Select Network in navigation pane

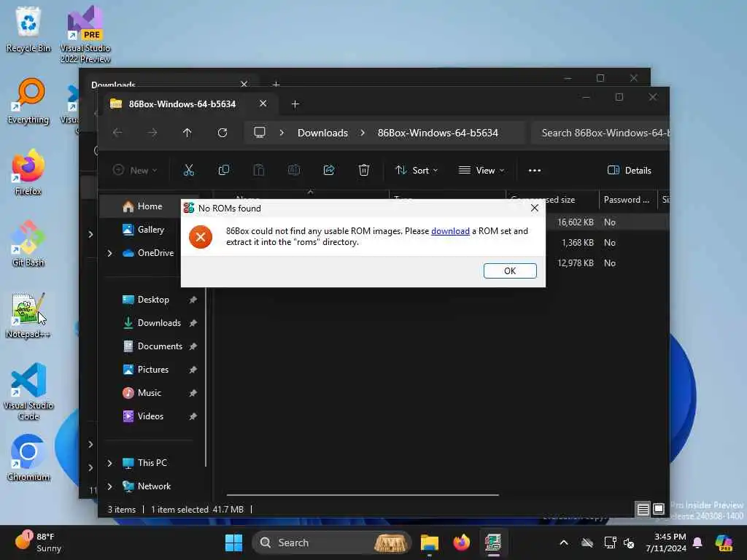click(147, 486)
